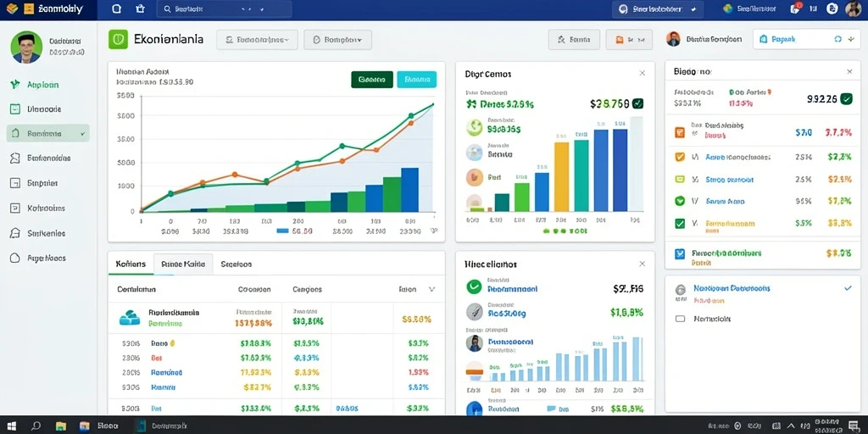Viewport: 868px width, 434px height.
Task: Expand the second header dropdown with circle icon
Action: 337,40
